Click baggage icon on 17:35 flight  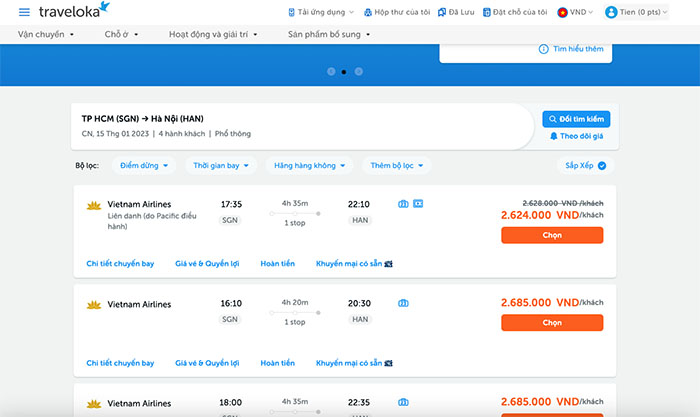(403, 204)
